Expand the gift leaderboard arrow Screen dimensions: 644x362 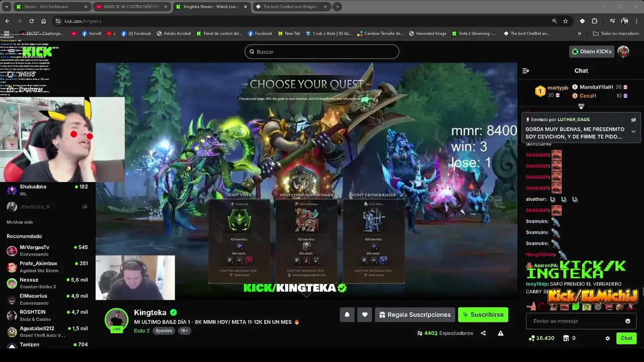pyautogui.click(x=581, y=107)
